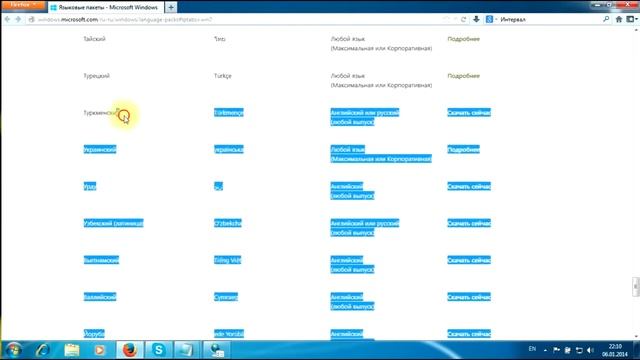Select the Языковые пакеты - Microsoft Windows tab
Viewport: 640px width, 360px height.
coord(105,7)
